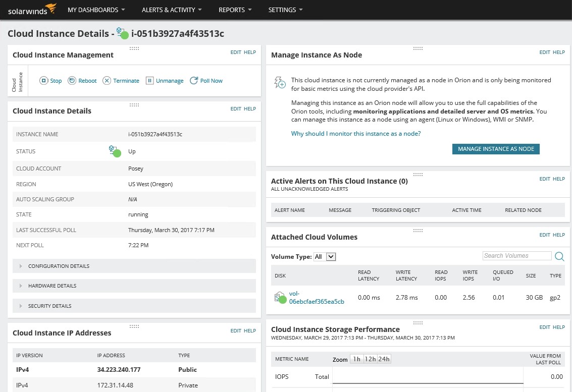Click the Unmanage link
The image size is (572, 392).
tap(170, 81)
